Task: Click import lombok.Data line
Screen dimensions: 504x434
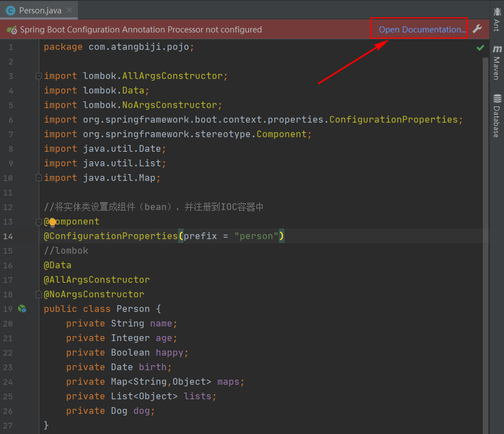Action: click(x=96, y=91)
